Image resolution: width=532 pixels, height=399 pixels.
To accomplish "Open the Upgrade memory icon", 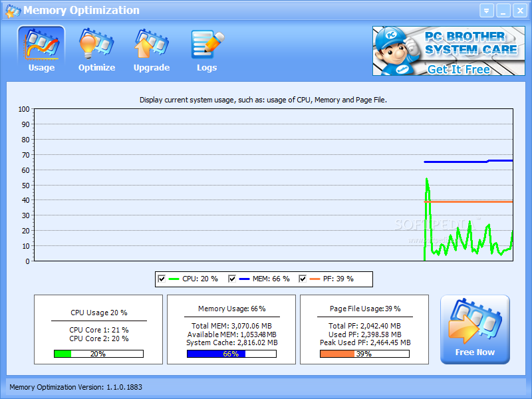I will pyautogui.click(x=152, y=49).
